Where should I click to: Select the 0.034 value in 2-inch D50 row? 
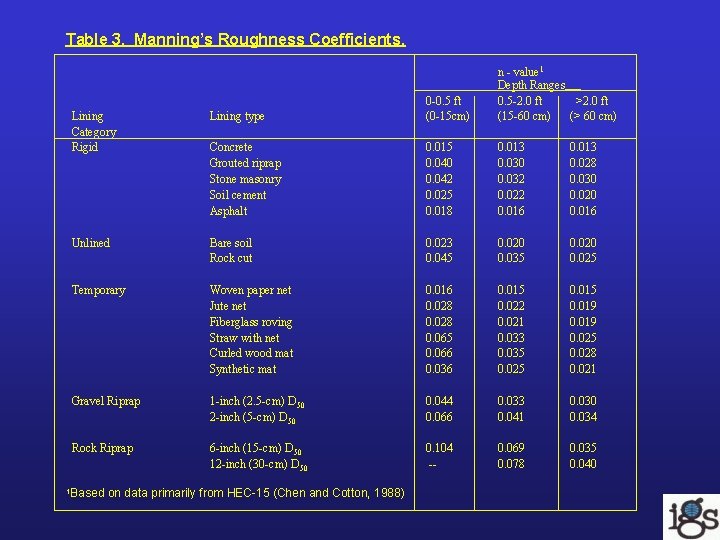(583, 417)
